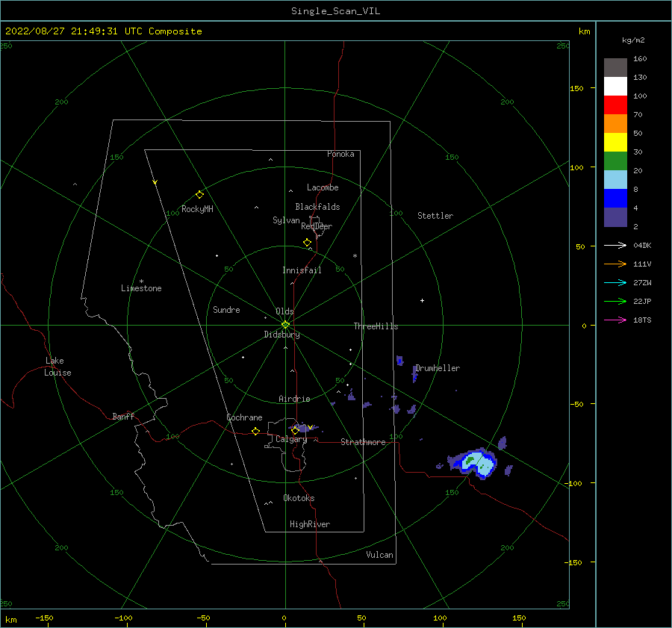The height and width of the screenshot is (628, 672).
Task: Click the Blackfalds town label
Action: (x=317, y=207)
